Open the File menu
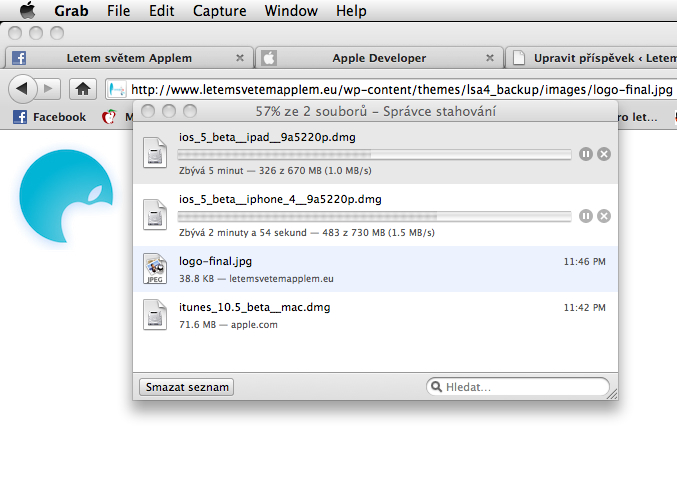The width and height of the screenshot is (677, 488). tap(118, 10)
